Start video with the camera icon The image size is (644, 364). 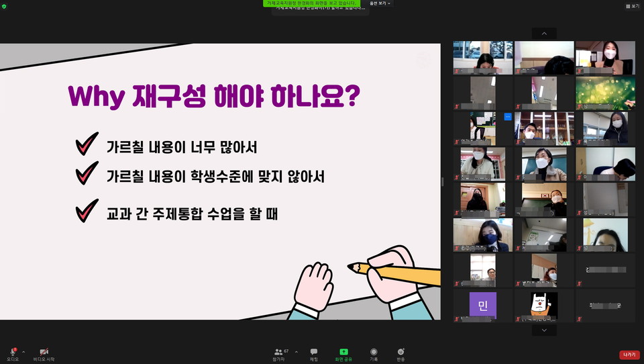(44, 352)
